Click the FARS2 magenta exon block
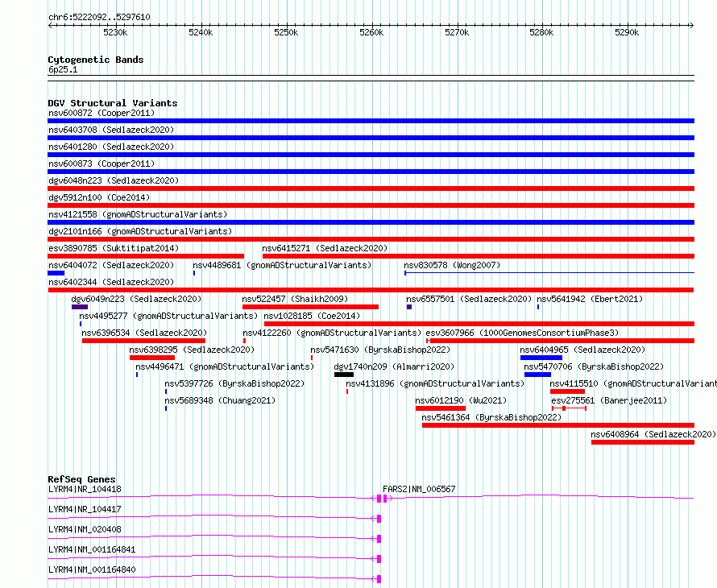 coord(385,499)
